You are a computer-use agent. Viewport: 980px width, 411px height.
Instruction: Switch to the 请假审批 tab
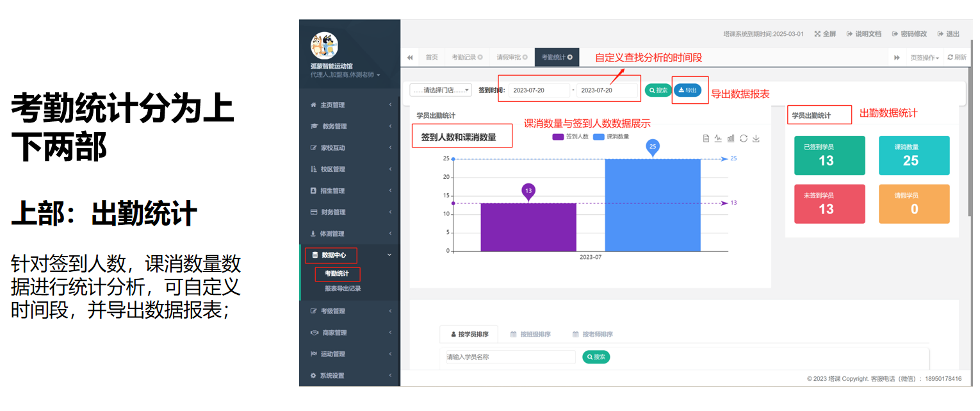coord(509,57)
